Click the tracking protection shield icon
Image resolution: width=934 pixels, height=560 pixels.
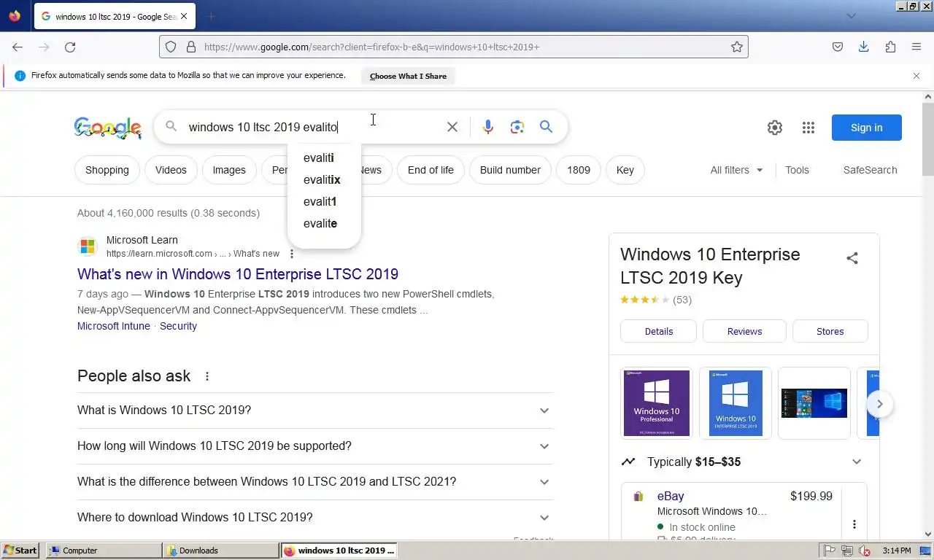click(x=171, y=47)
